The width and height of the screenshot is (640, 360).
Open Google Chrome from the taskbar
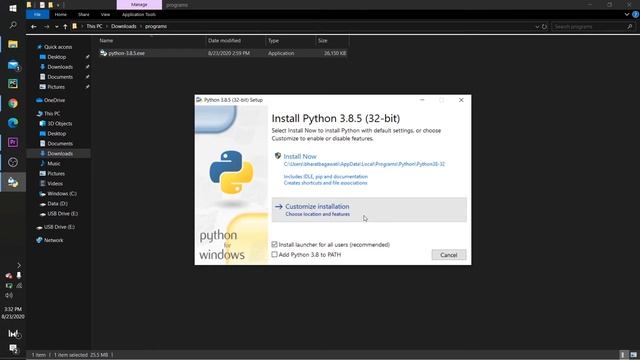point(13,103)
